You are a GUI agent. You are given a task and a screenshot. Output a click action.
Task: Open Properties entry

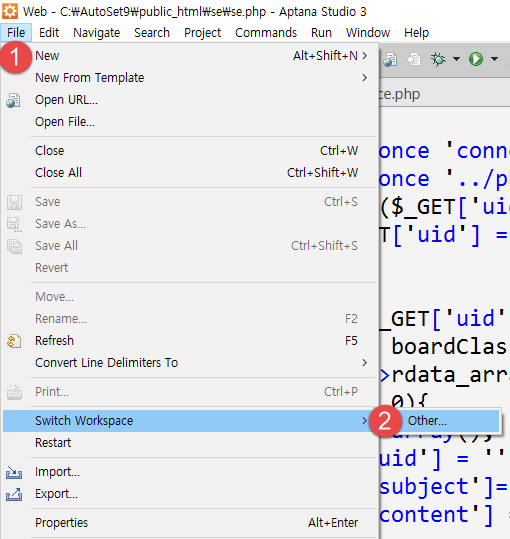tap(189, 523)
